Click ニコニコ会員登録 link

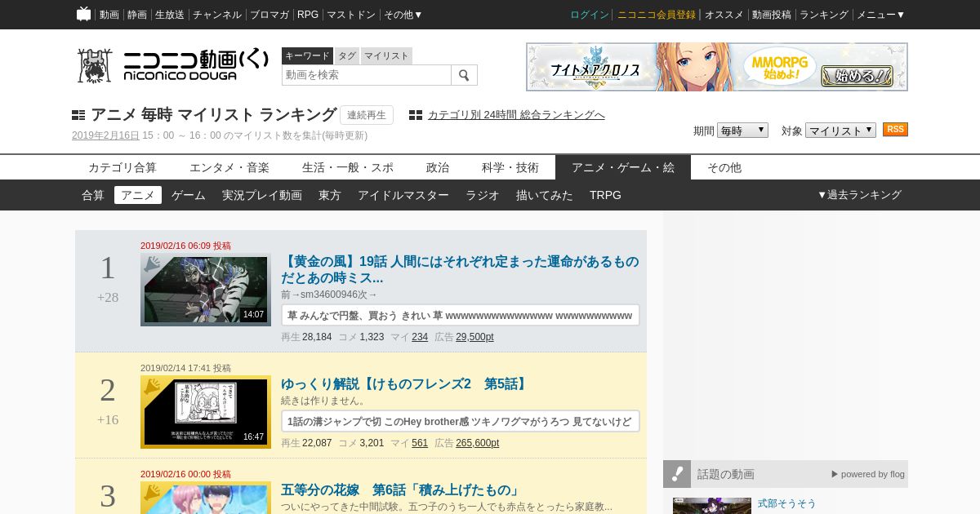click(657, 15)
